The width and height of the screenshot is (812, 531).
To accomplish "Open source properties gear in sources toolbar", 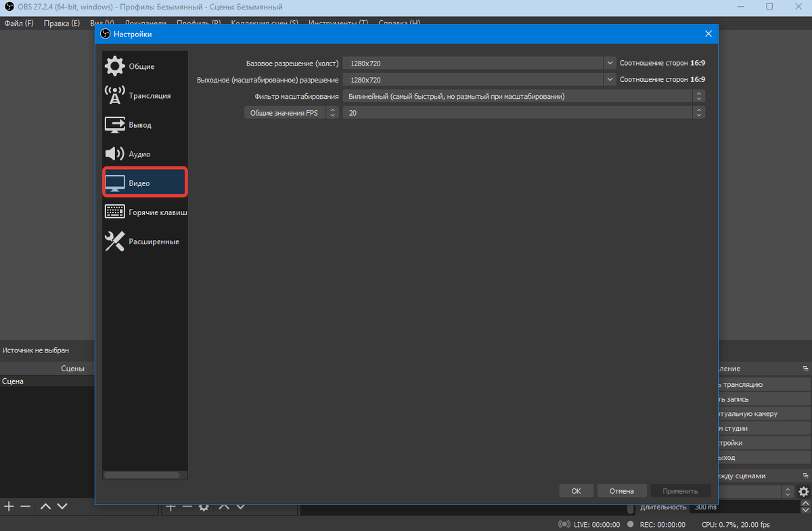I will (204, 507).
